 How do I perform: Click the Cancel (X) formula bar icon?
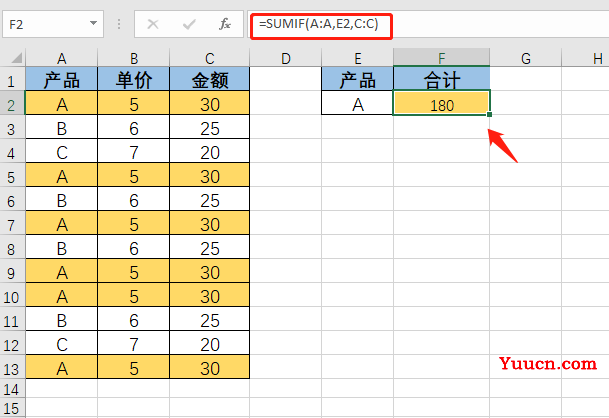point(153,24)
